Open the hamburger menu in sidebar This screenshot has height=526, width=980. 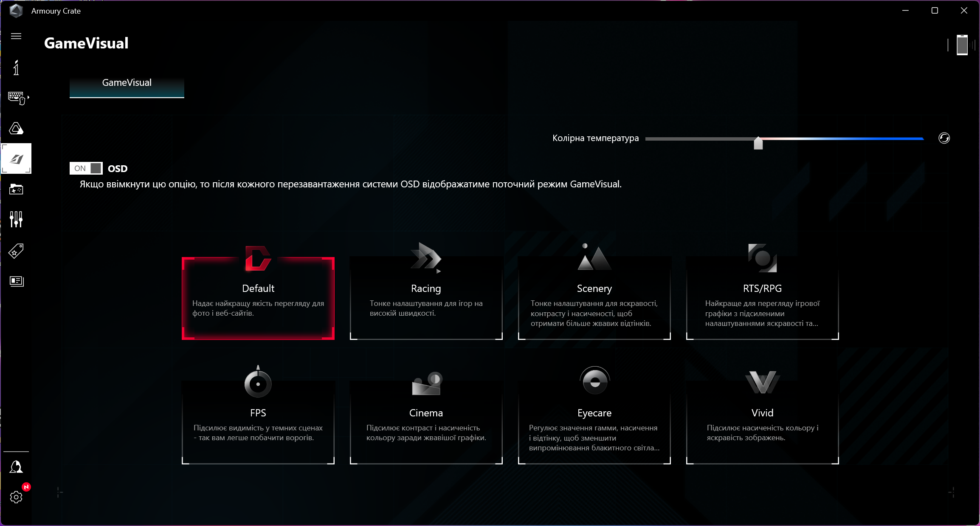[x=16, y=36]
